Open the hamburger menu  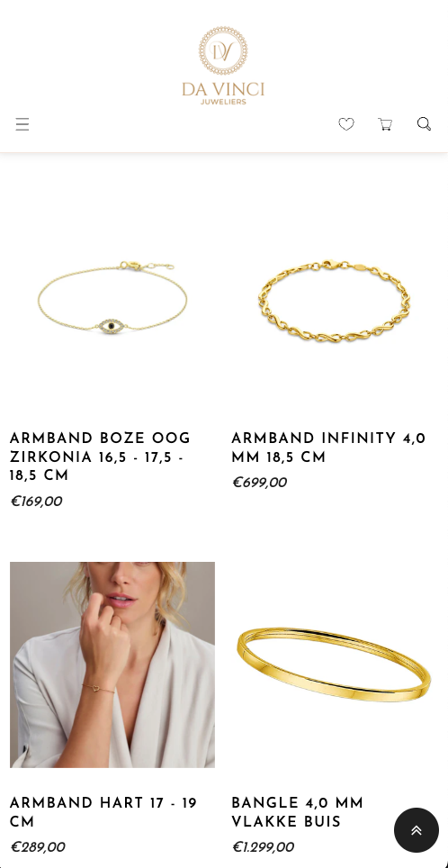[x=22, y=124]
